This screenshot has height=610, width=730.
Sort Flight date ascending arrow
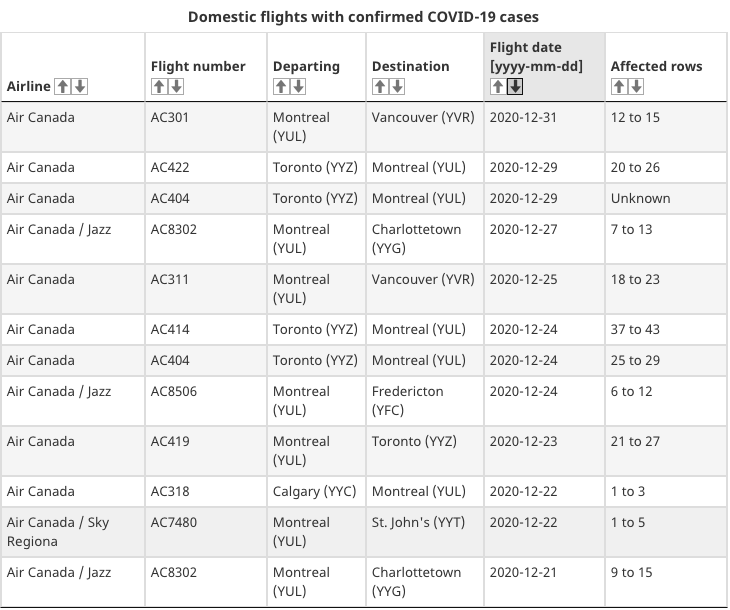tap(498, 87)
